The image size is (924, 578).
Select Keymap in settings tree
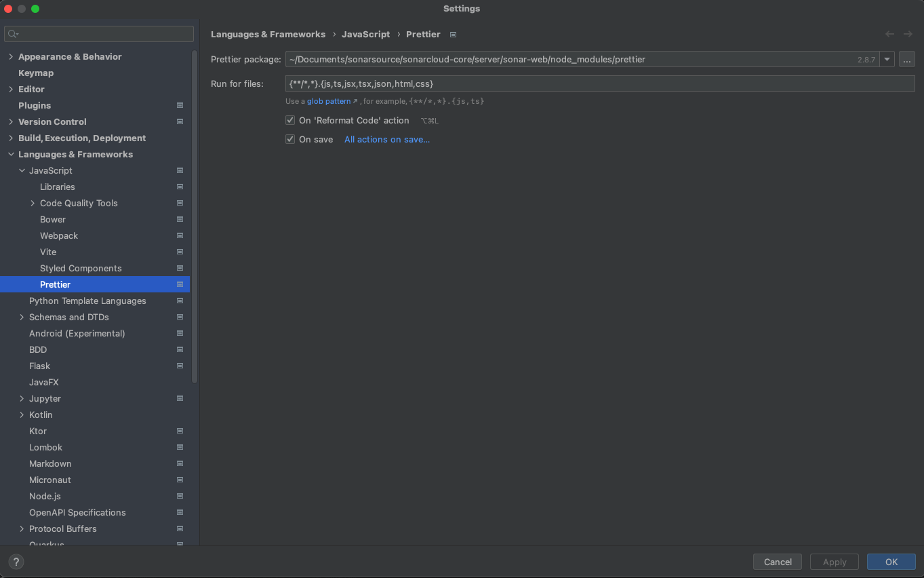(x=36, y=73)
